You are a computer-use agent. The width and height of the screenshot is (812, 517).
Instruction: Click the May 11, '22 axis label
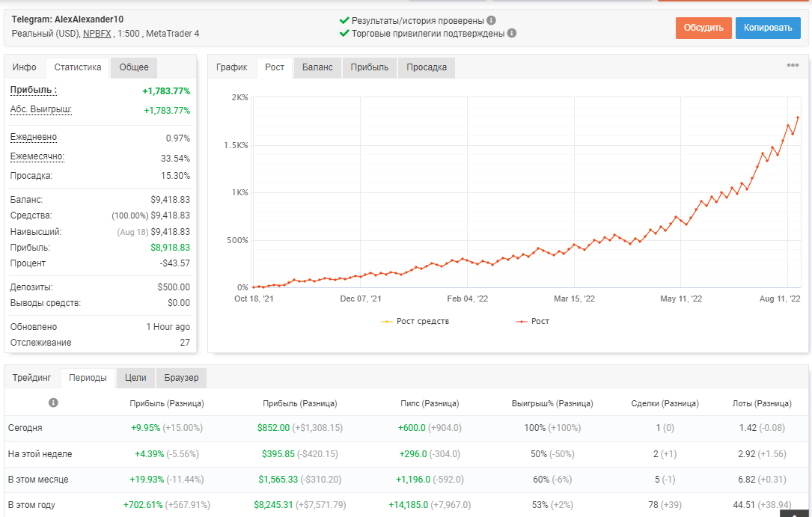tap(681, 299)
